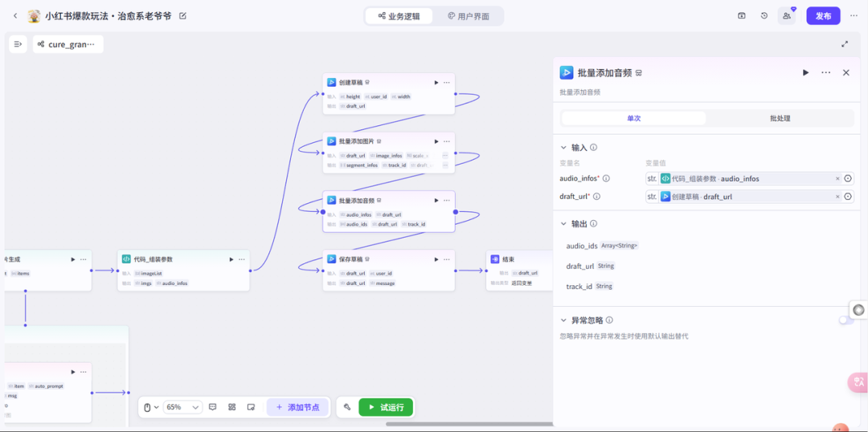Screen dimensions: 868x432
Task: Select the 代码_组装参数 code node icon
Action: [x=126, y=259]
